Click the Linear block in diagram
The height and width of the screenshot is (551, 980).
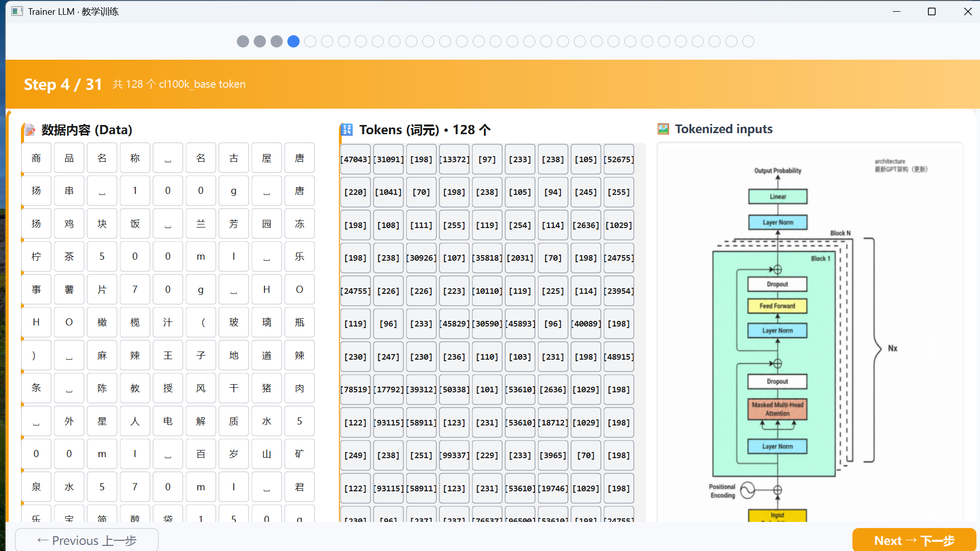tap(778, 196)
